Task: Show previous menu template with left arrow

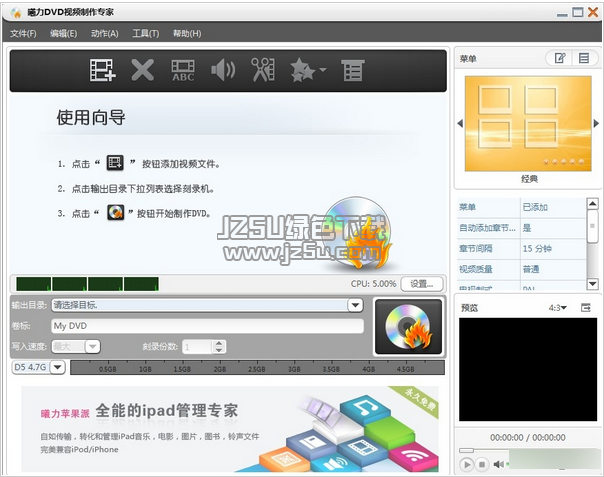Action: pyautogui.click(x=460, y=123)
